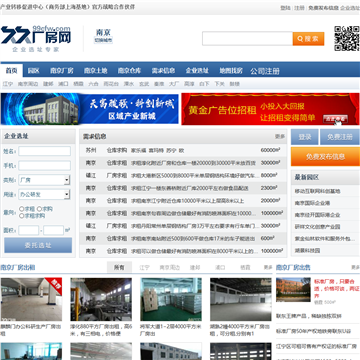
Task: Open the 园区 nav tab
Action: 33,71
